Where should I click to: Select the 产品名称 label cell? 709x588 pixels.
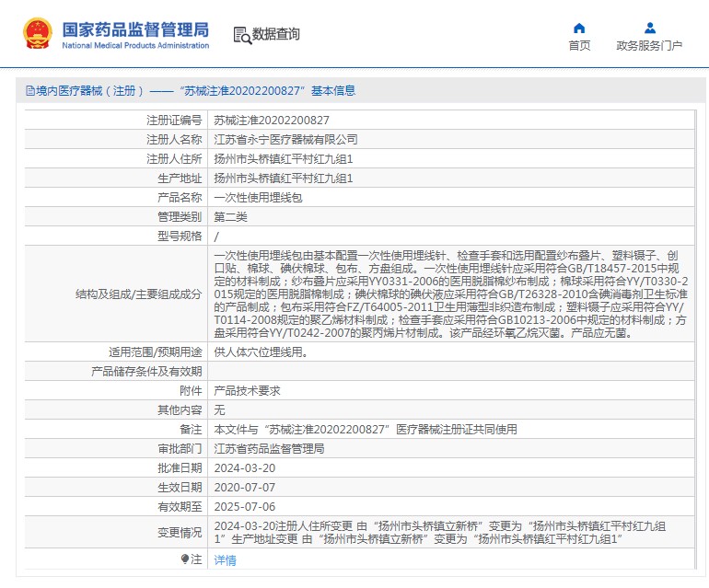[x=116, y=198]
